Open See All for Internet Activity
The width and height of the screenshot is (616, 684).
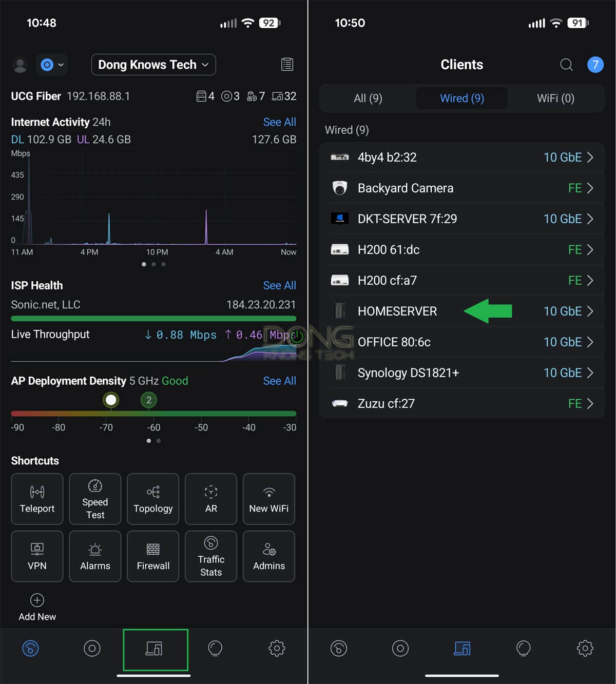279,122
